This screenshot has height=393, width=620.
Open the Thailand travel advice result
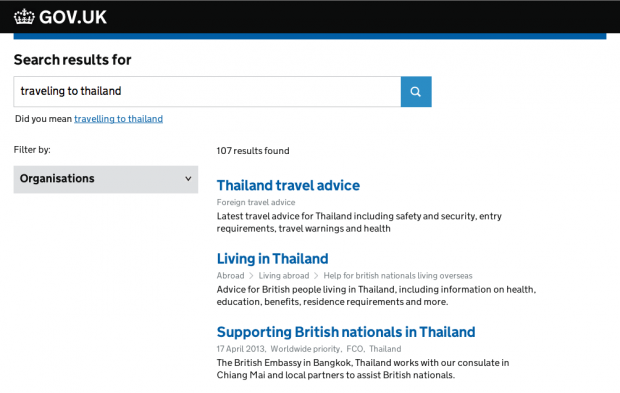(x=288, y=185)
